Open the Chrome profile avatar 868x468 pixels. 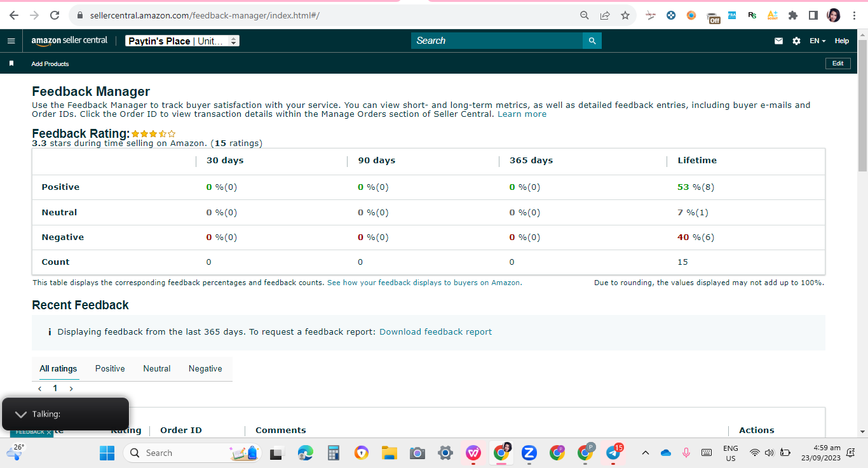coord(834,15)
